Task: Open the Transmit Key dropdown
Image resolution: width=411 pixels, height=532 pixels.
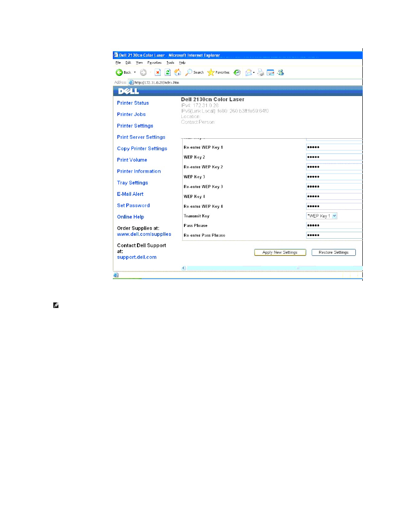Action: (x=322, y=216)
